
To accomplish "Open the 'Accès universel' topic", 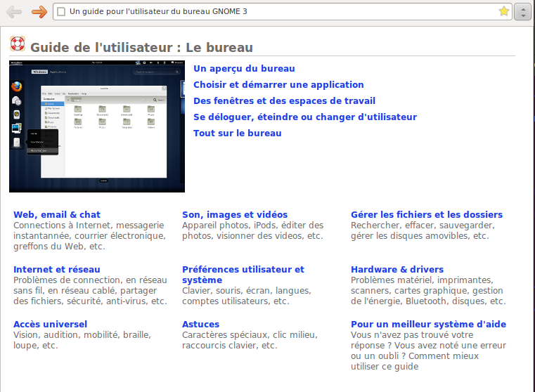I will coord(51,325).
